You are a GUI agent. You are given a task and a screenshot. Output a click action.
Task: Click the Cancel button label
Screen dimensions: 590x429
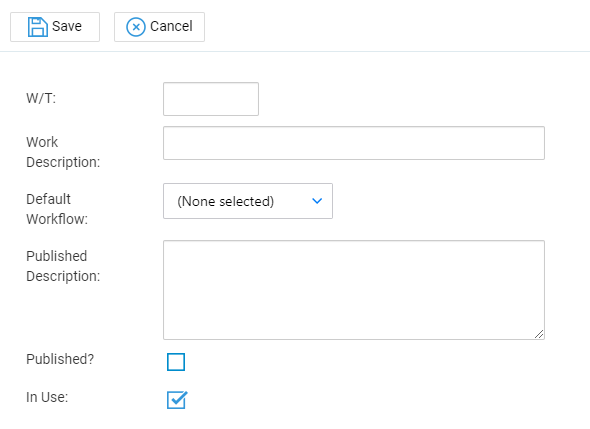(171, 26)
